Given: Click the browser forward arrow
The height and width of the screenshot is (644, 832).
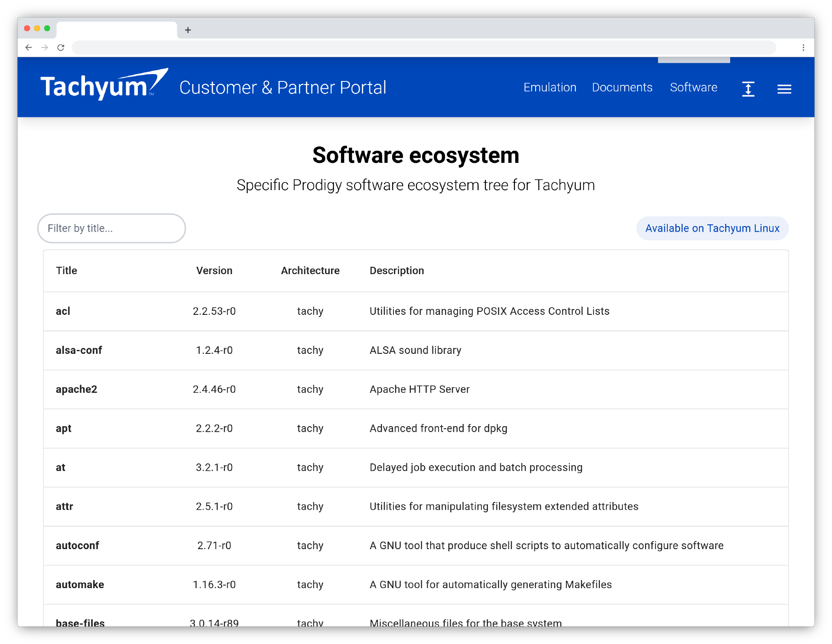Looking at the screenshot, I should point(45,48).
